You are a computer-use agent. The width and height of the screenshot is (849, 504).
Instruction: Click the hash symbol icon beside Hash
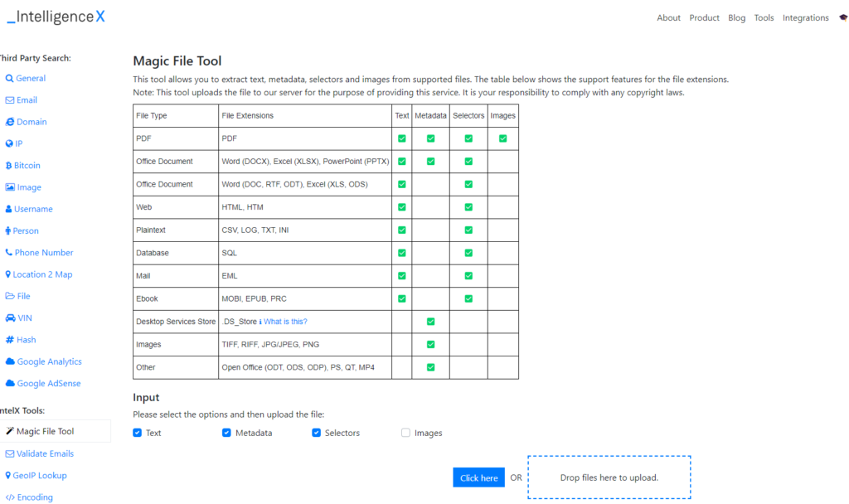10,340
